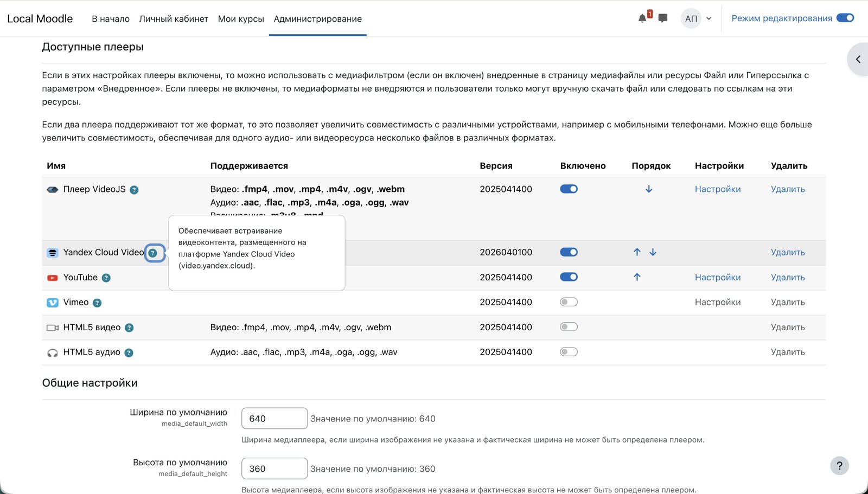Select the Администрирование tab
The width and height of the screenshot is (868, 494).
point(317,18)
